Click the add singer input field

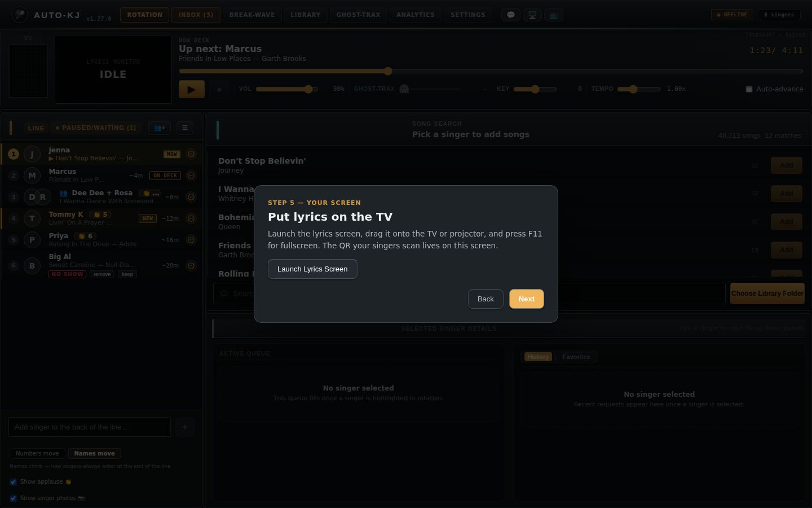click(x=90, y=427)
